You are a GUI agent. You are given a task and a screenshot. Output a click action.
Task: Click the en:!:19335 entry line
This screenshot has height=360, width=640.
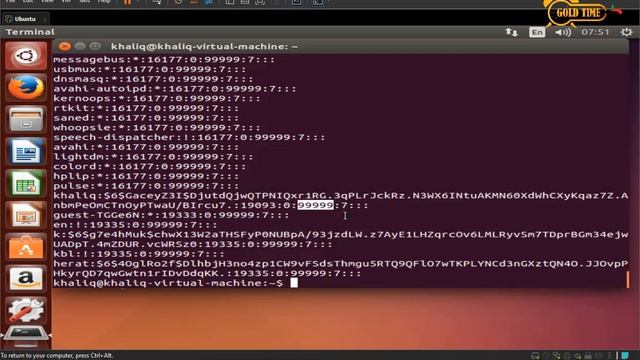136,225
